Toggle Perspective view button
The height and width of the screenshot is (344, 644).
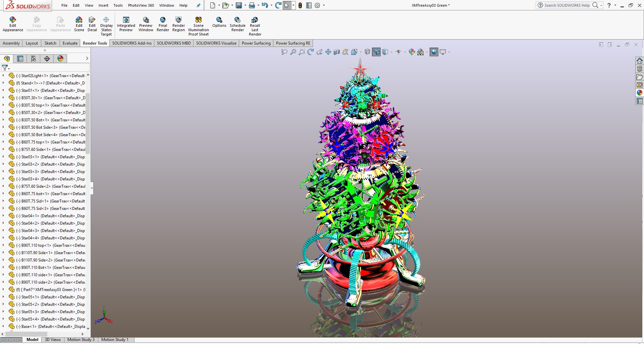pos(376,52)
